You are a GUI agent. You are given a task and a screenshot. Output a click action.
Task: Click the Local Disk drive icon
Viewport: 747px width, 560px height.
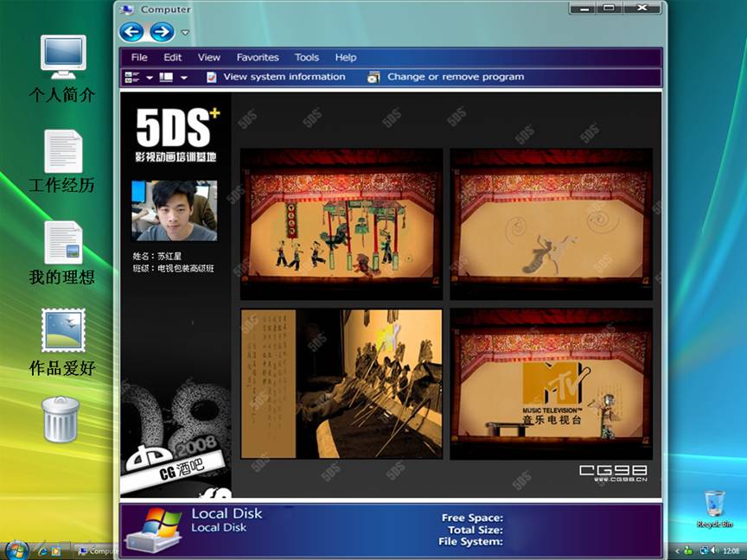(153, 530)
